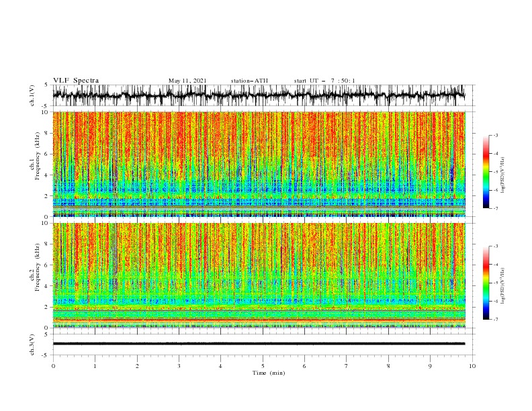Click the 'Time (min)' axis label
Viewport: 532px width, 411px height.
point(269,373)
